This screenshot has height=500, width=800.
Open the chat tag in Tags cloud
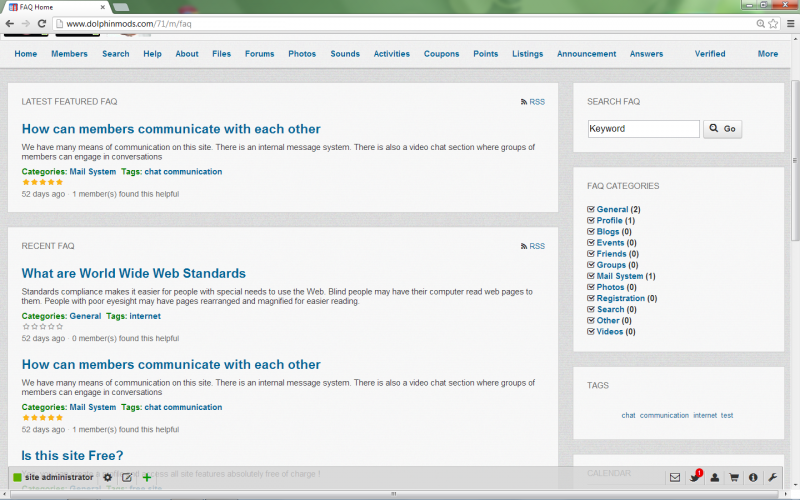coord(629,415)
